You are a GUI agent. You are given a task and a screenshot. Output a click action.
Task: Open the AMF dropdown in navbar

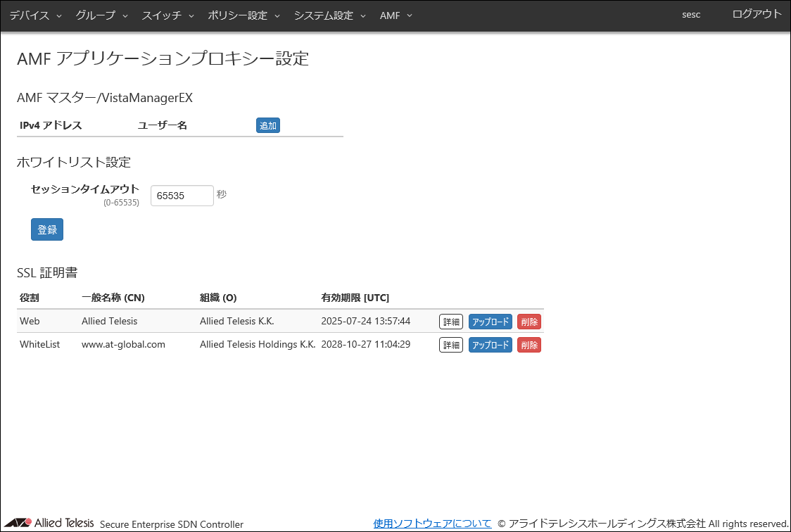pyautogui.click(x=396, y=15)
